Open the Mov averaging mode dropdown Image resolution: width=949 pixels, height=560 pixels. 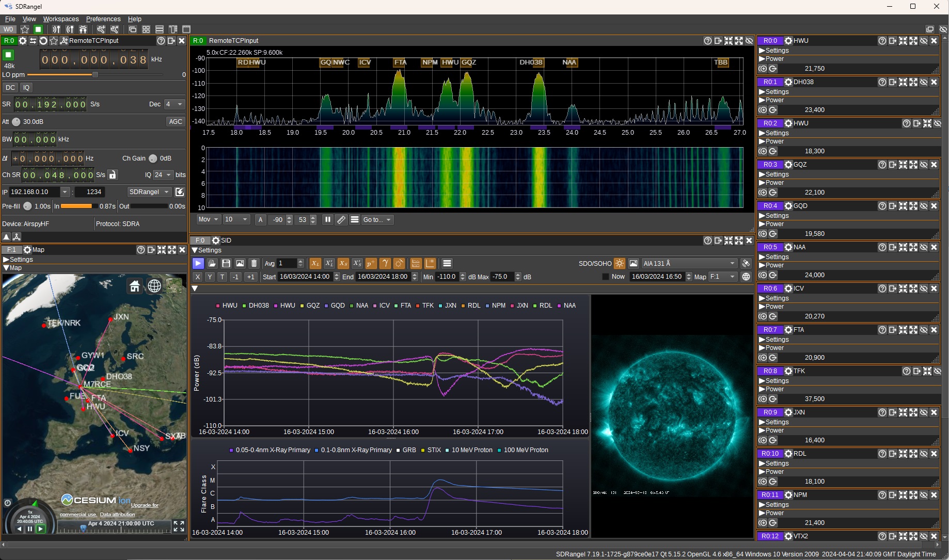(x=209, y=220)
